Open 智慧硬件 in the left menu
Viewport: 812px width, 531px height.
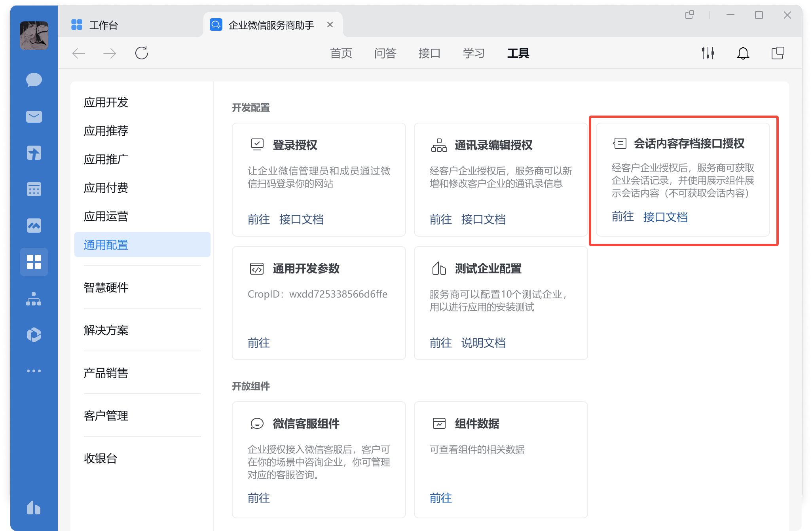click(106, 287)
